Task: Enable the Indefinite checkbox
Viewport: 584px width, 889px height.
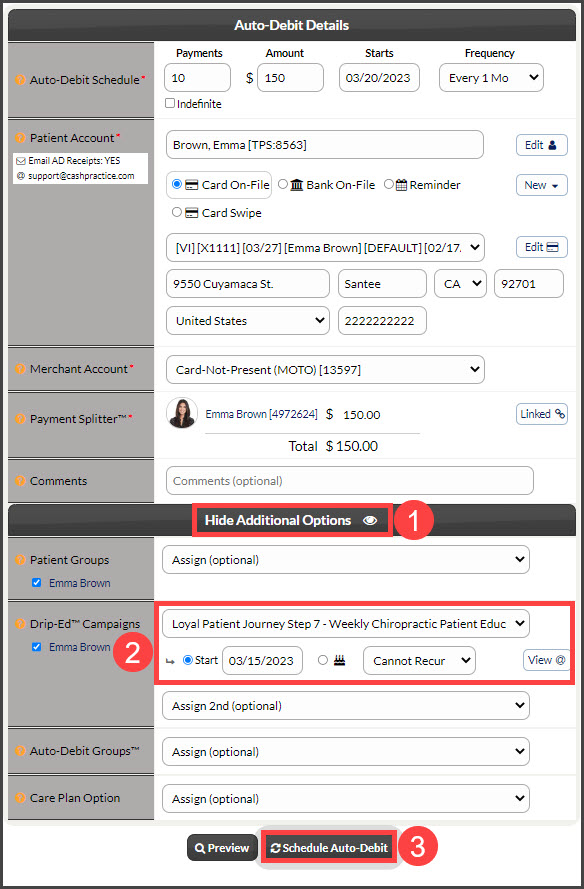Action: coord(170,104)
